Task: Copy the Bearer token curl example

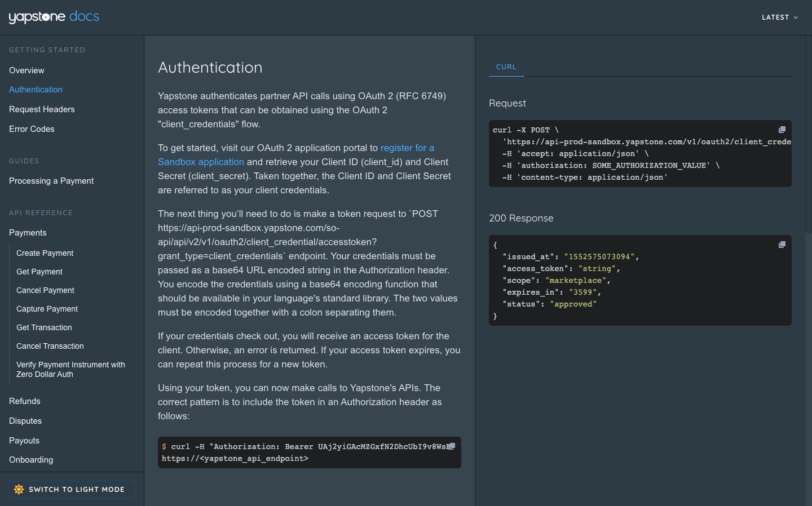Action: pos(452,446)
